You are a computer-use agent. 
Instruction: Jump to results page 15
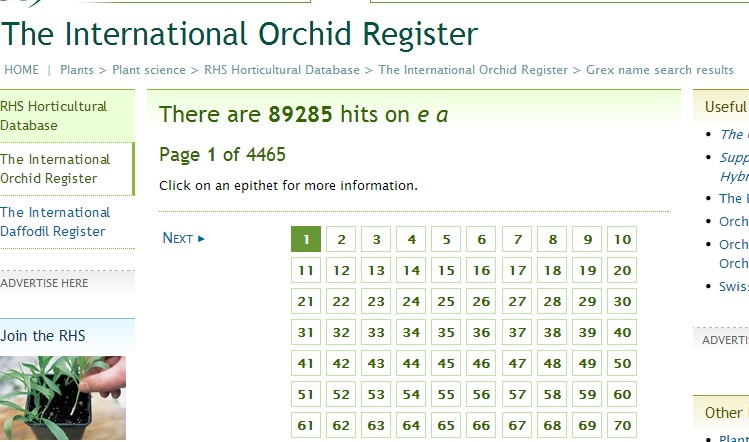[x=446, y=270]
